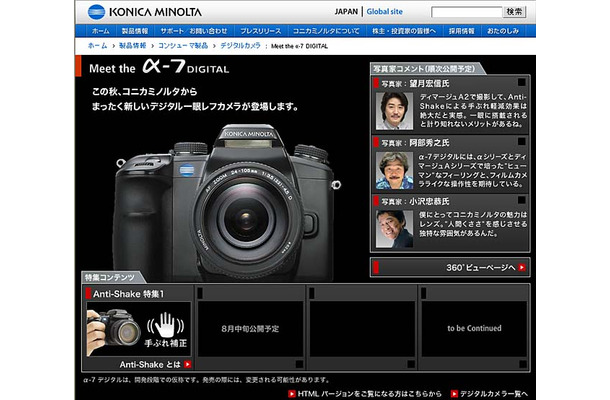Open photographer 阿部秀之氏 comment
The image size is (610, 400).
coord(450,164)
